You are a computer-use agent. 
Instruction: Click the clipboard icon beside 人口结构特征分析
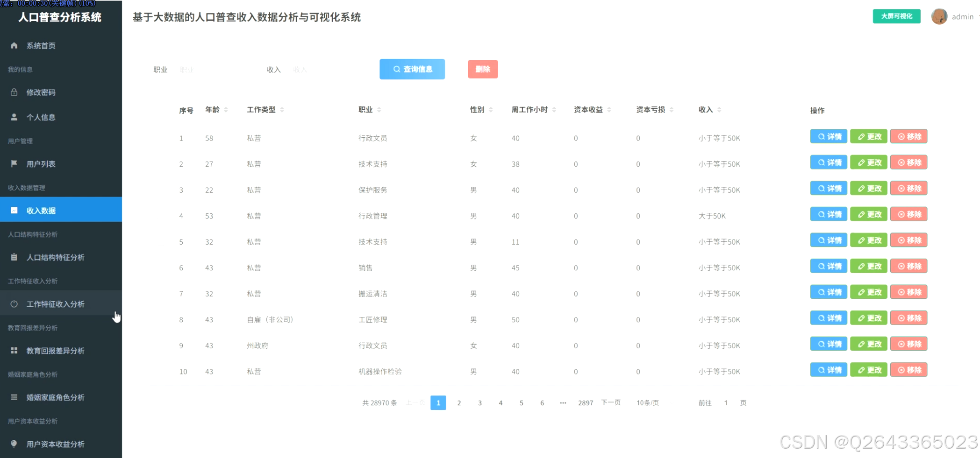(x=14, y=257)
